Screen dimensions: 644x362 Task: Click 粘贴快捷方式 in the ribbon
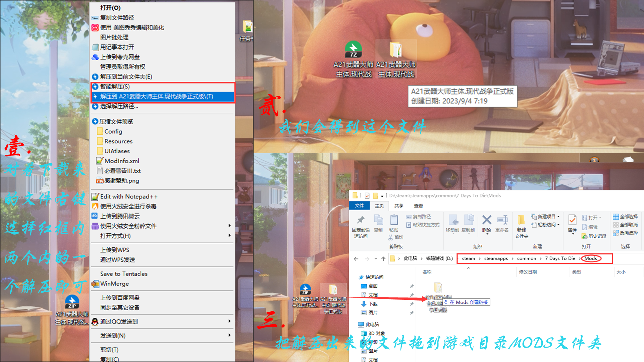[423, 225]
